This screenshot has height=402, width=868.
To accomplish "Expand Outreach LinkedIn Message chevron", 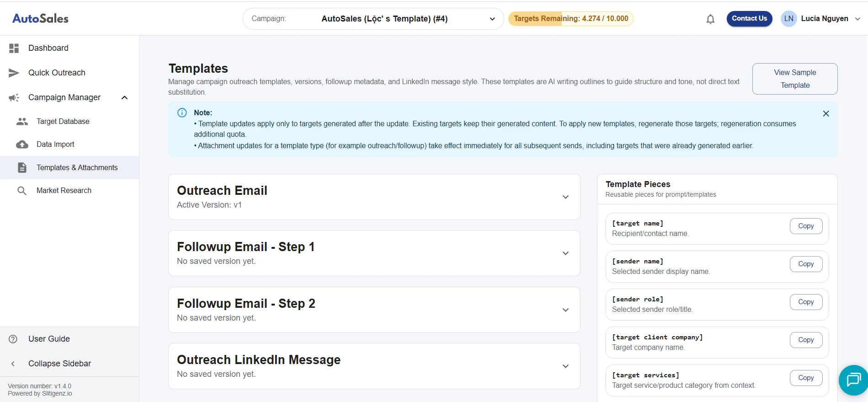I will (565, 366).
